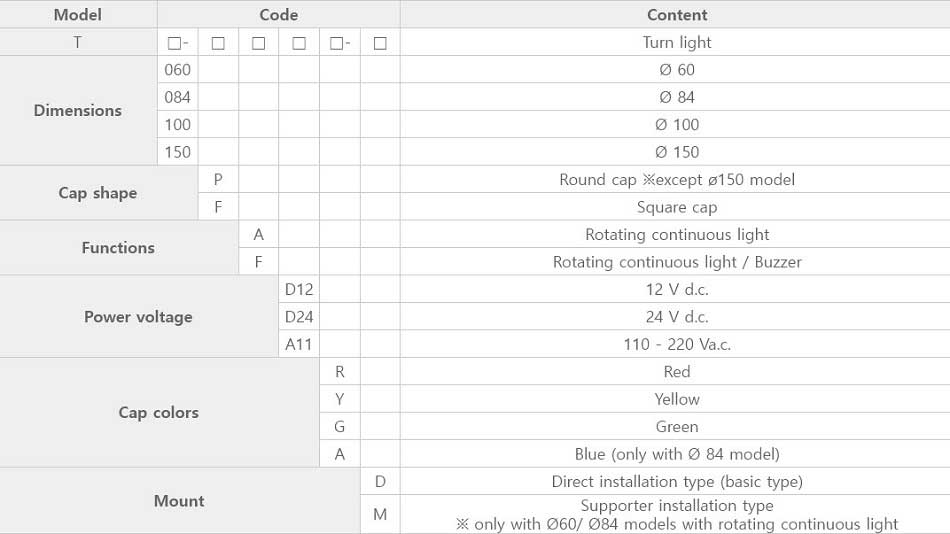Viewport: 950px width, 534px height.
Task: Click the Content column header
Action: (677, 15)
